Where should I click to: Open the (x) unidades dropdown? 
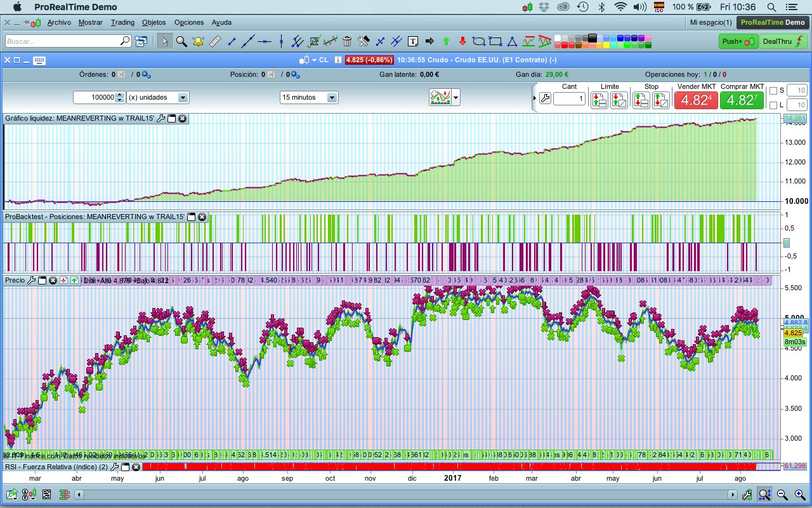[x=183, y=98]
